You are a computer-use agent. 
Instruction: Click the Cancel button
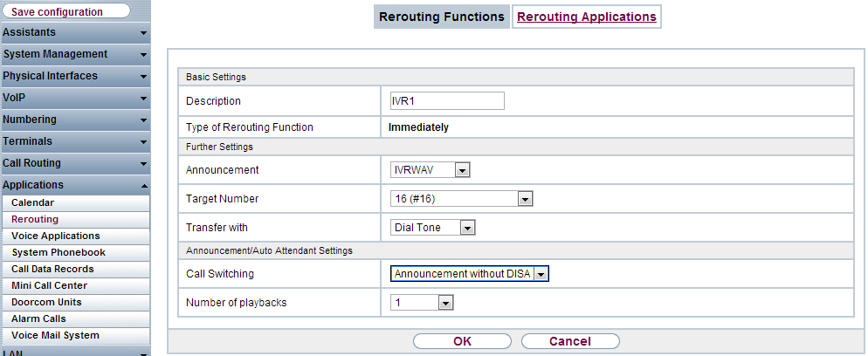coord(570,341)
